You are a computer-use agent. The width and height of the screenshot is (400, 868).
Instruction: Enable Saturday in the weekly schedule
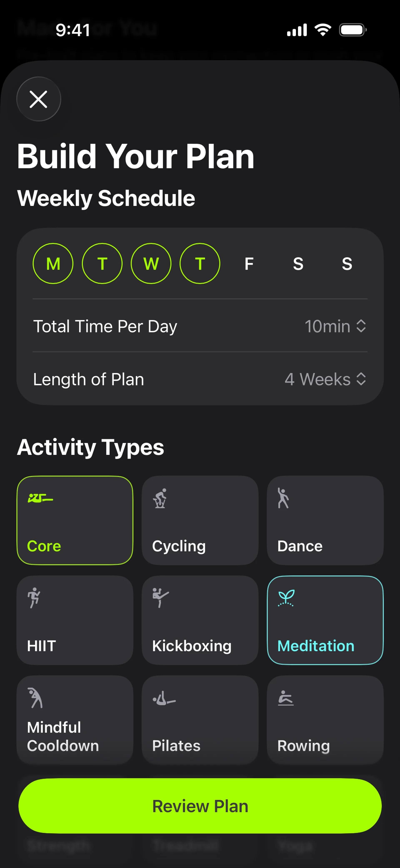click(298, 263)
